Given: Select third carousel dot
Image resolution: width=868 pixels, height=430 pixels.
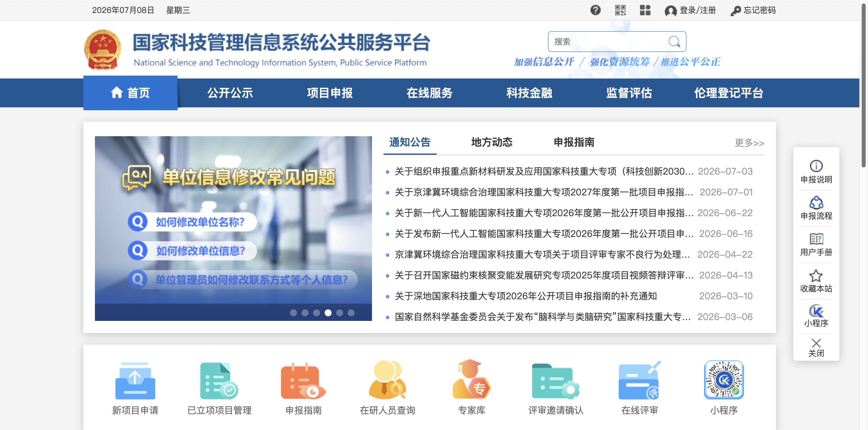Looking at the screenshot, I should (316, 313).
